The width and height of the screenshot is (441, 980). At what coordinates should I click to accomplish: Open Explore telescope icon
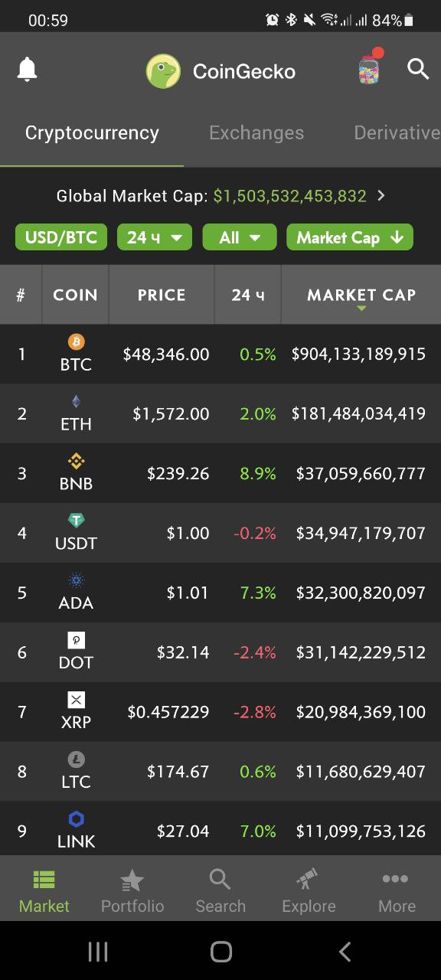309,880
